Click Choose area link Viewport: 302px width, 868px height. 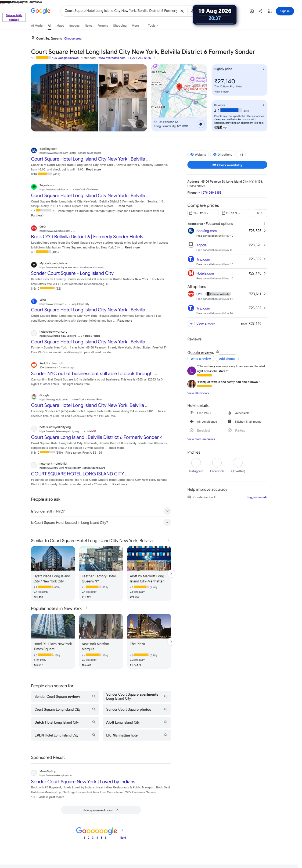(73, 38)
